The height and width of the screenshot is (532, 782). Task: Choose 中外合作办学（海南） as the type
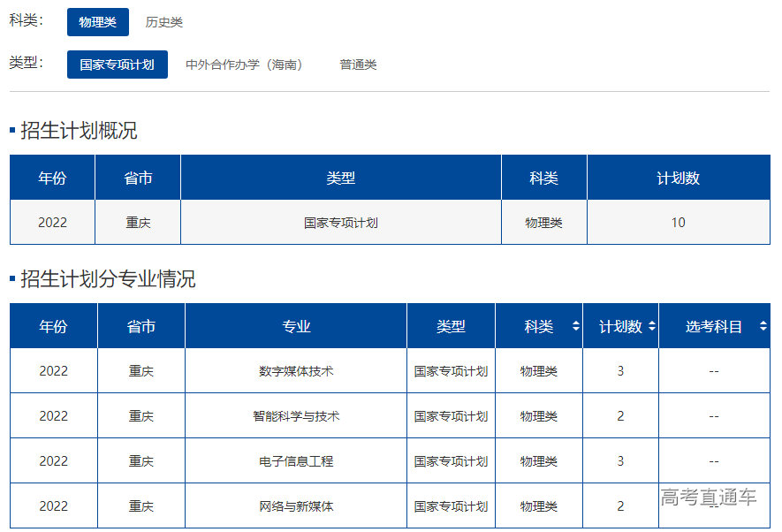245,64
